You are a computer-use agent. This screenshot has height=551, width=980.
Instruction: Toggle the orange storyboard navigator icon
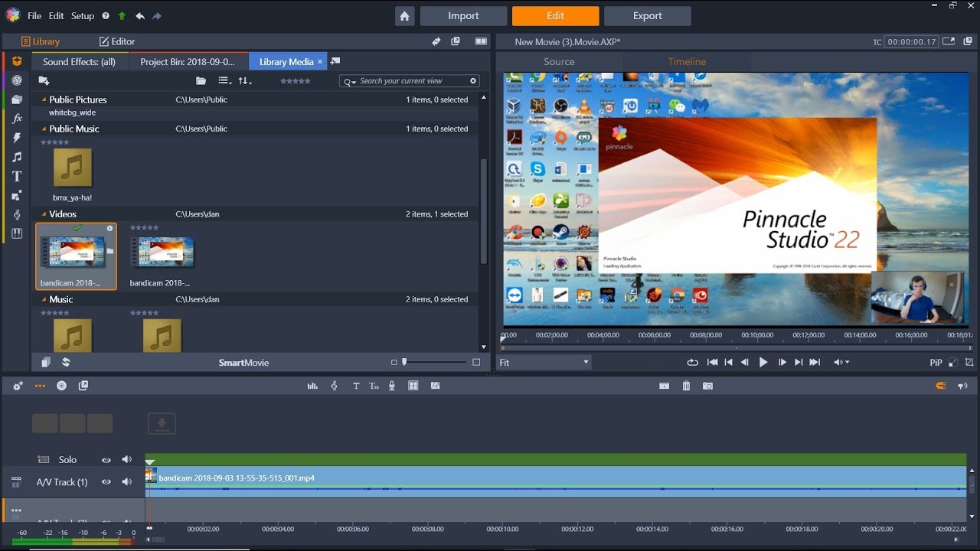(x=40, y=386)
